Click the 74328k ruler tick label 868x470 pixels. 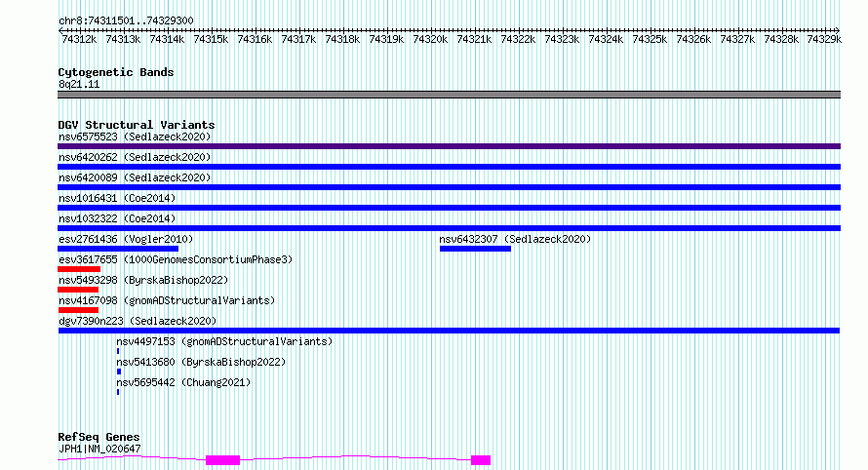(x=781, y=39)
